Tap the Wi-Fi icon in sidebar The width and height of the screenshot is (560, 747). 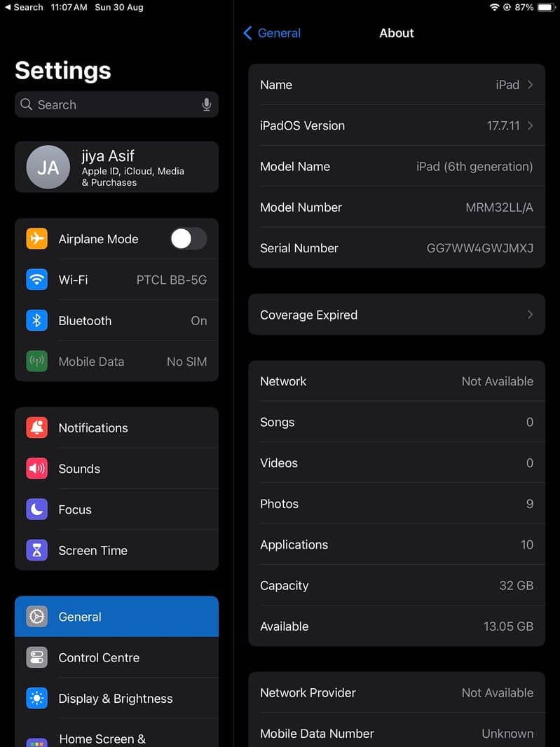click(x=36, y=280)
